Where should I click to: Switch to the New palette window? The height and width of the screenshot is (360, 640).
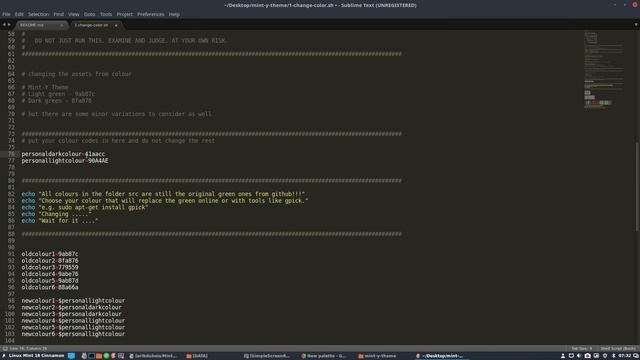(324, 356)
